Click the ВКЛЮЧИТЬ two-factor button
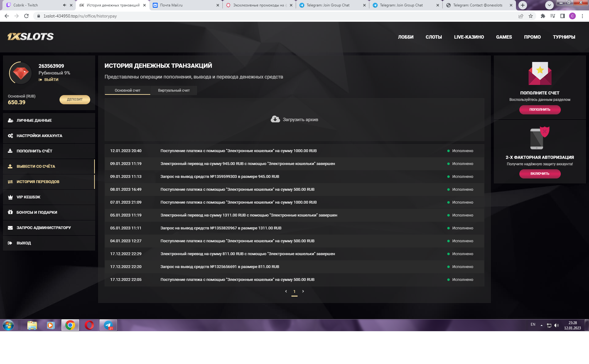 tap(540, 174)
